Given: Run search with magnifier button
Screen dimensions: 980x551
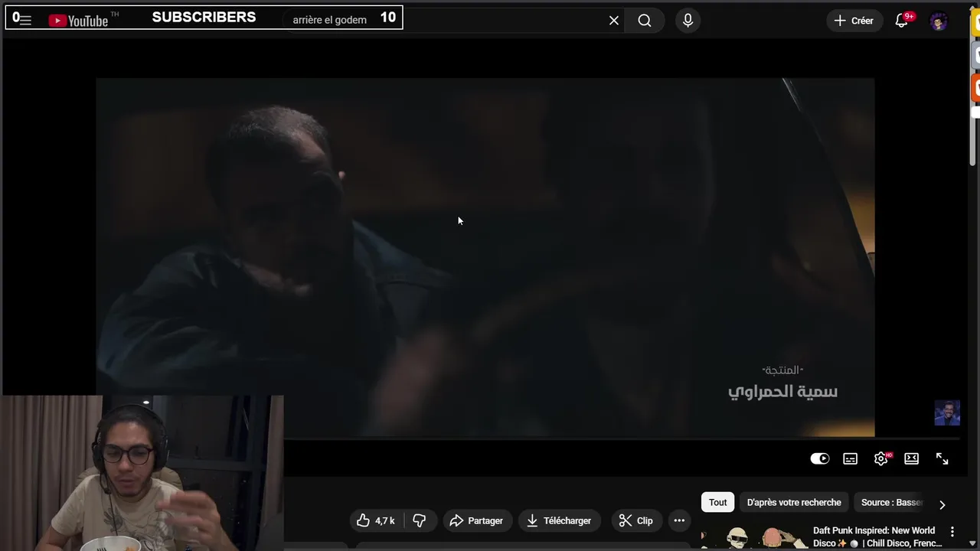Looking at the screenshot, I should point(645,21).
